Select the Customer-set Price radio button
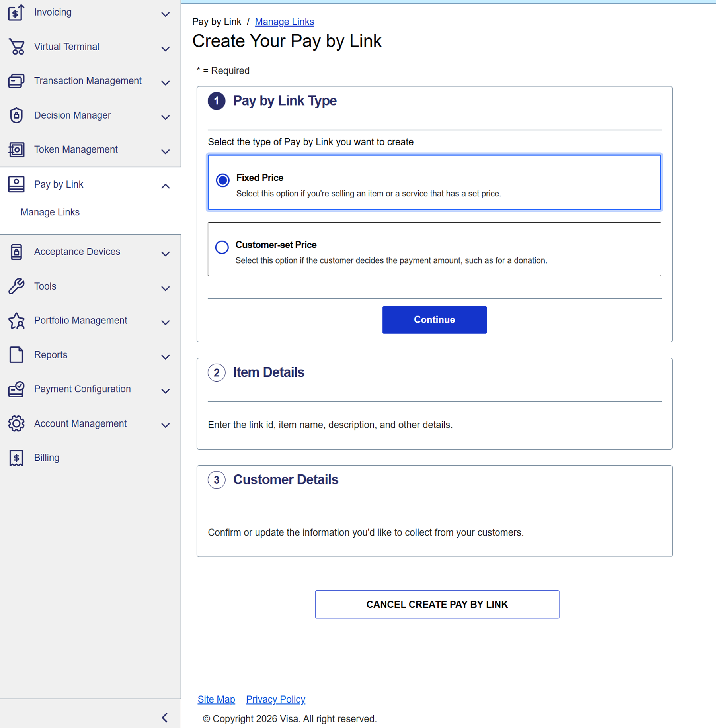This screenshot has height=728, width=716. click(222, 247)
